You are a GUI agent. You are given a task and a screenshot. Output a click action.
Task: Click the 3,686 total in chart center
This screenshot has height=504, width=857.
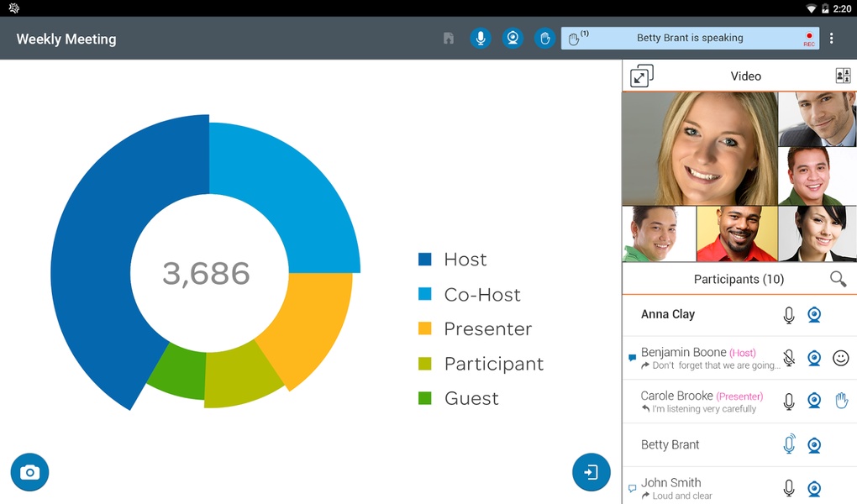point(206,273)
